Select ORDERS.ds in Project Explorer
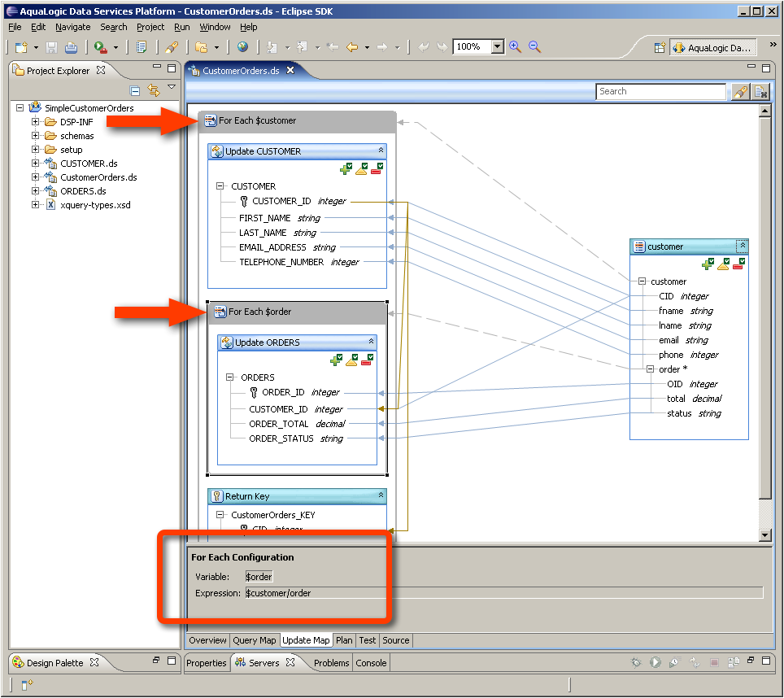This screenshot has height=698, width=784. (83, 191)
